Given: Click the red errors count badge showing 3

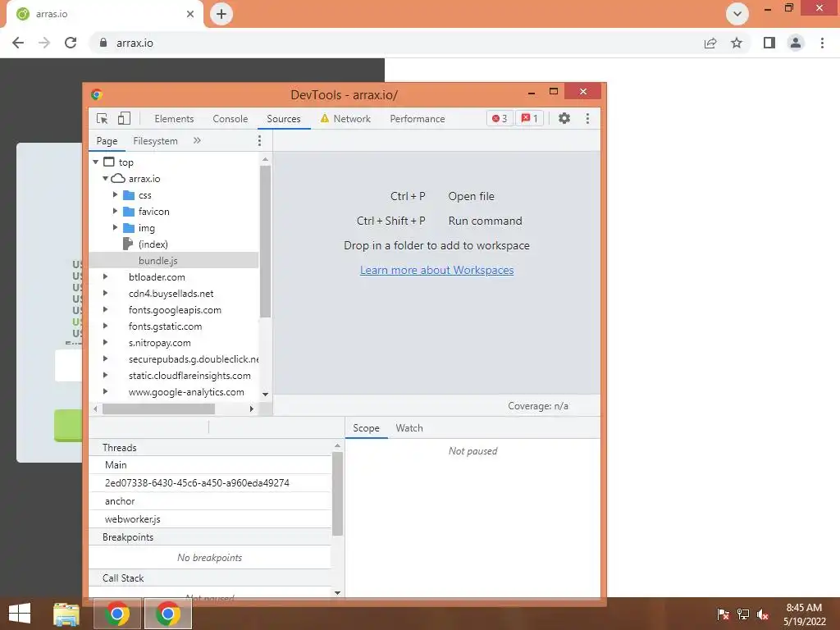Looking at the screenshot, I should click(500, 118).
